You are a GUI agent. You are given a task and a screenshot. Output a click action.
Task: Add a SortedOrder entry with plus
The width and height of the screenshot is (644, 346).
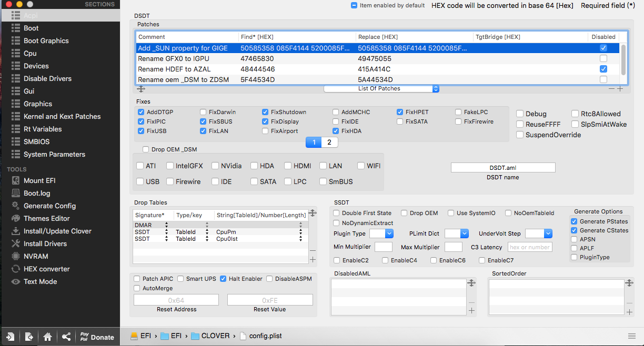(630, 312)
